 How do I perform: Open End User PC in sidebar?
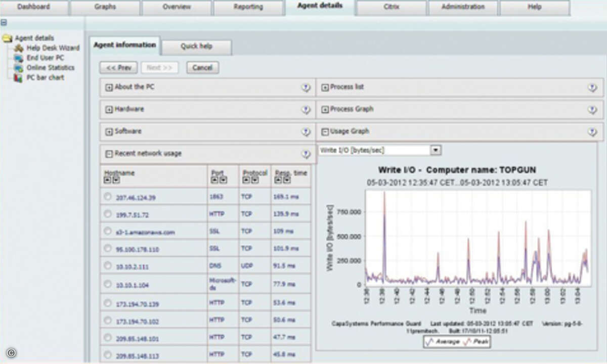(x=46, y=58)
